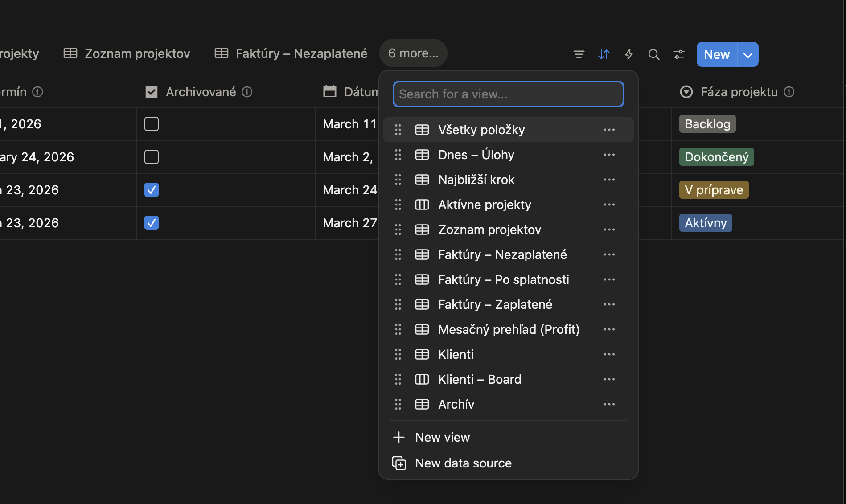Viewport: 846px width, 504px height.
Task: Check the Archivované box on the top row
Action: coord(152,124)
